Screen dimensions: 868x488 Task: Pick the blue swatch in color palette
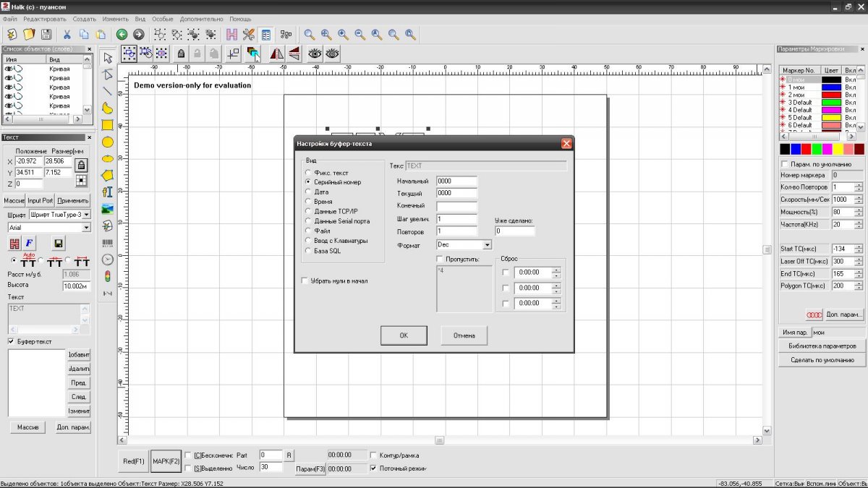pos(796,149)
